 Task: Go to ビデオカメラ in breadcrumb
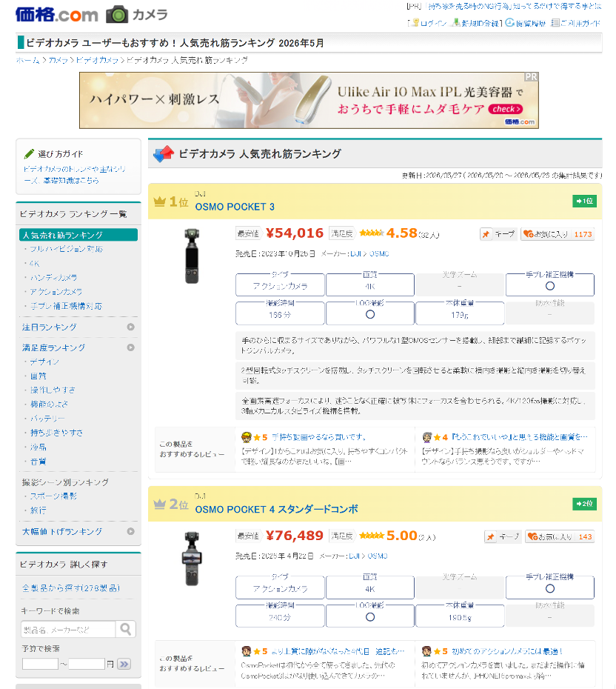click(97, 60)
